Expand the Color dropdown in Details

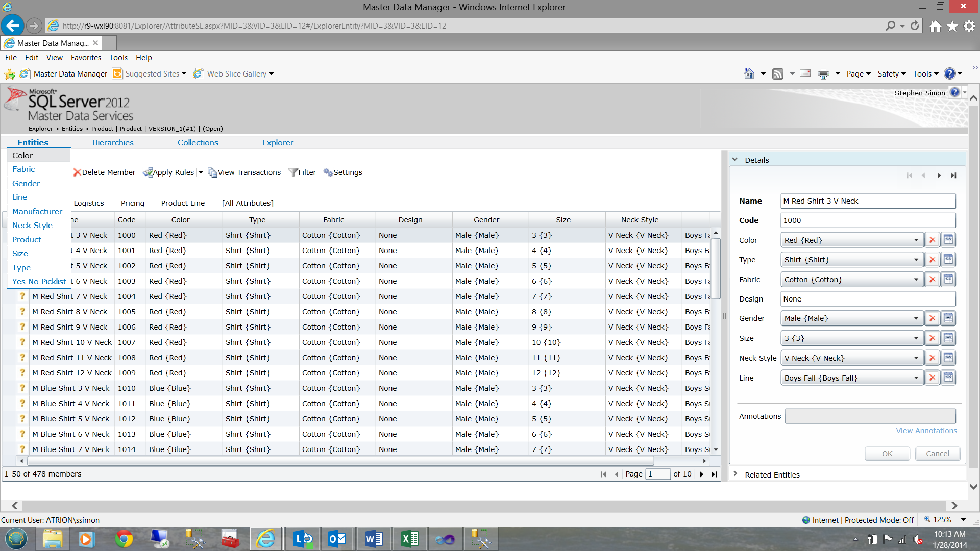point(916,240)
